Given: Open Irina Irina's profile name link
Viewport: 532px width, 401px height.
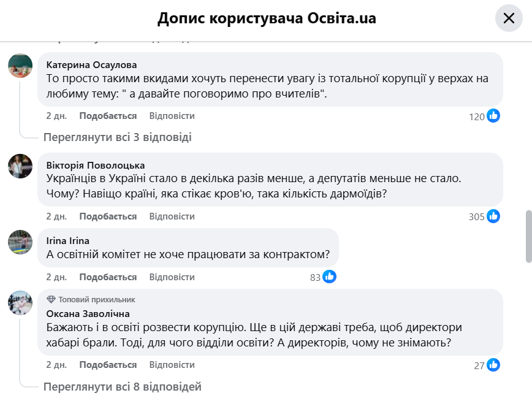Looking at the screenshot, I should click(68, 240).
